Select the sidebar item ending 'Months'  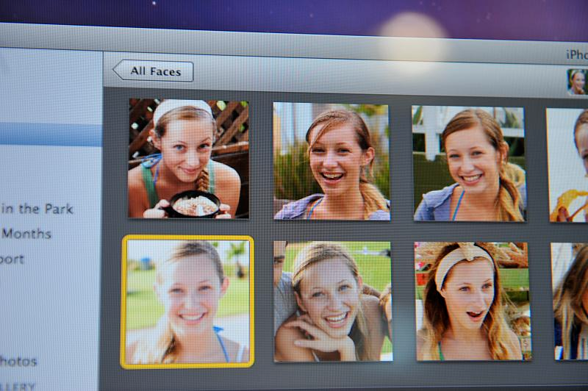(x=26, y=234)
